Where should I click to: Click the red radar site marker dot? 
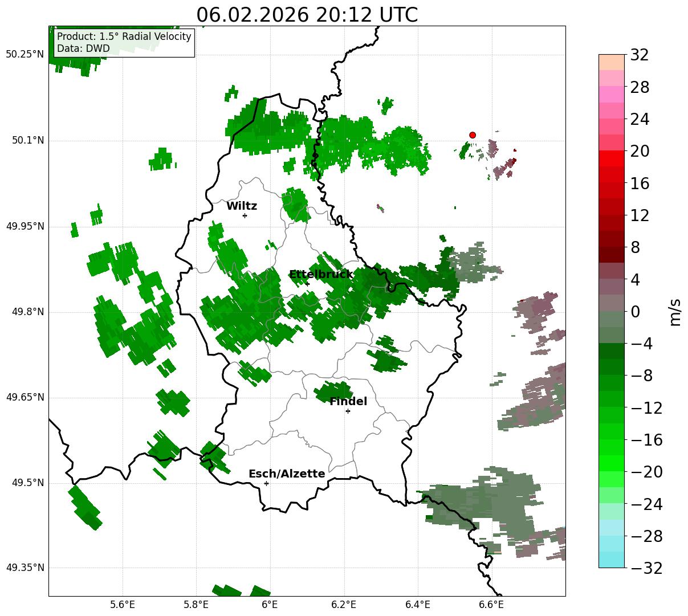pos(473,135)
